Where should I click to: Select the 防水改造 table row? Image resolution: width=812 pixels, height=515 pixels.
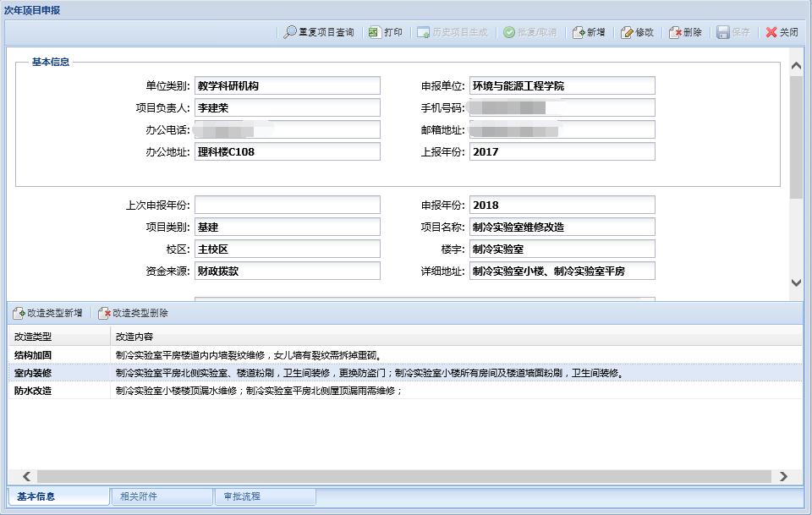pyautogui.click(x=34, y=391)
